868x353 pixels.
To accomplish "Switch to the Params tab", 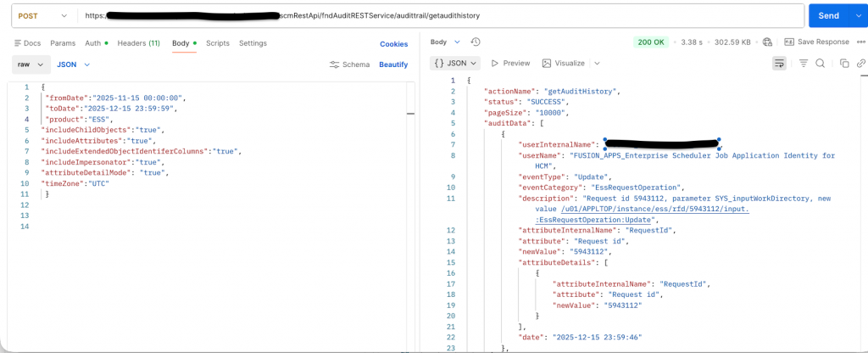I will [63, 43].
